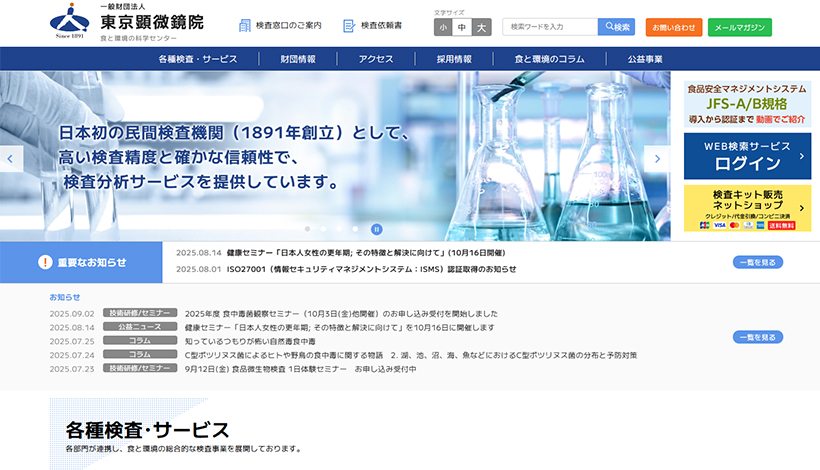Click the green メールマガジン button
Viewport: 820px width, 470px height.
[740, 27]
